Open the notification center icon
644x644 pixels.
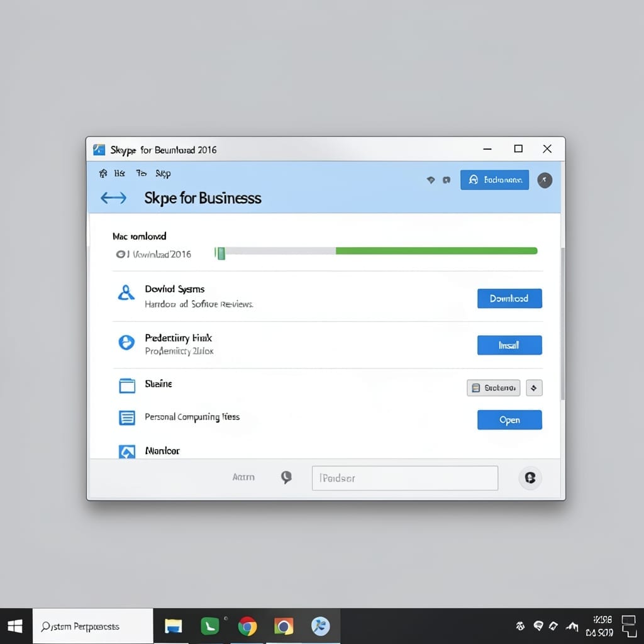point(629,626)
